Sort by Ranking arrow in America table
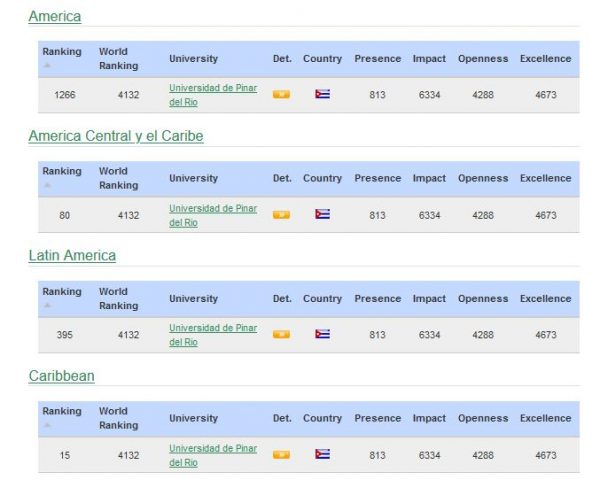 (47, 66)
